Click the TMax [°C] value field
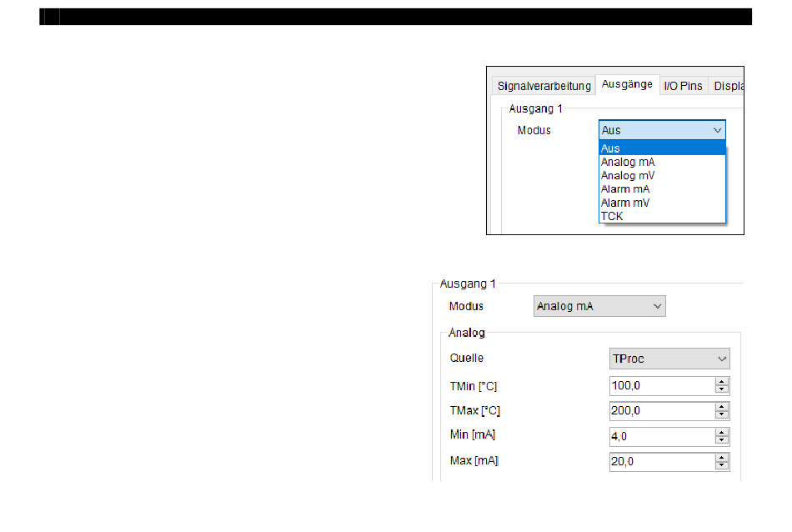 pyautogui.click(x=662, y=411)
